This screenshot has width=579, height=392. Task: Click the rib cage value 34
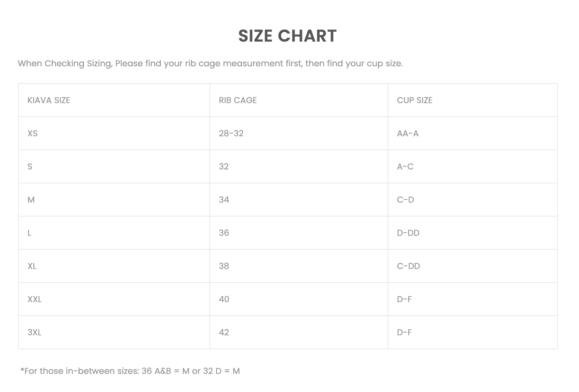tap(224, 200)
